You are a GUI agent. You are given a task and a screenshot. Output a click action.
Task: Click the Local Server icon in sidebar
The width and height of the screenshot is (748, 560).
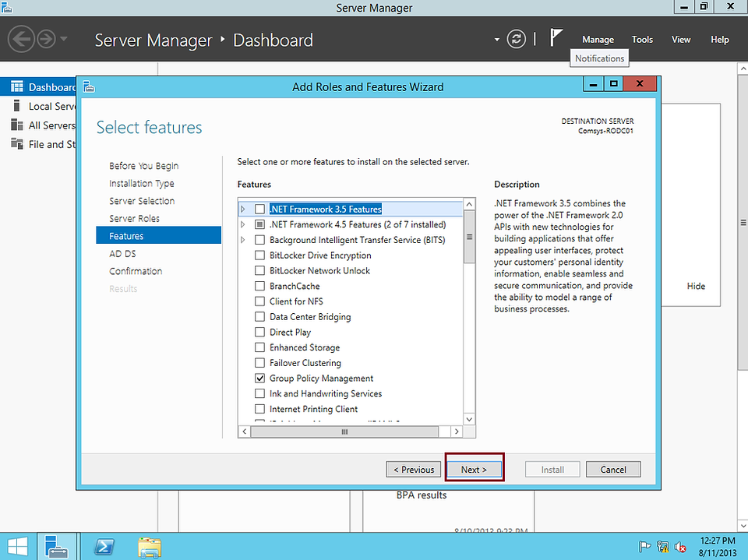click(x=16, y=105)
